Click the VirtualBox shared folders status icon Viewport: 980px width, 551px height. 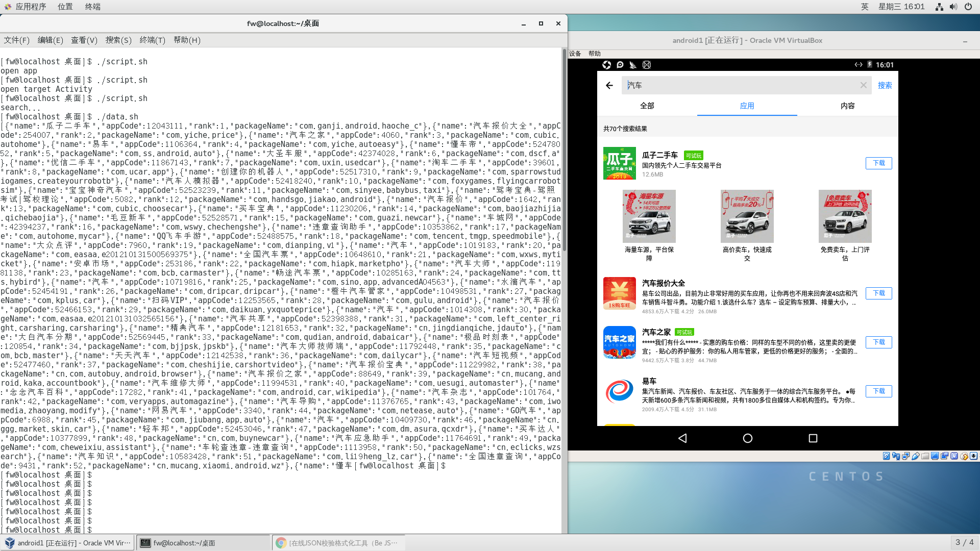click(x=925, y=456)
